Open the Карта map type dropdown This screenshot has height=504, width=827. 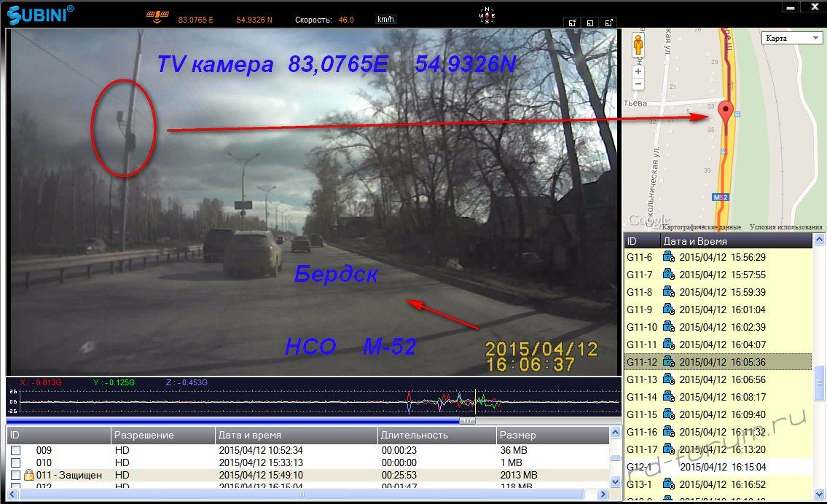tap(792, 38)
